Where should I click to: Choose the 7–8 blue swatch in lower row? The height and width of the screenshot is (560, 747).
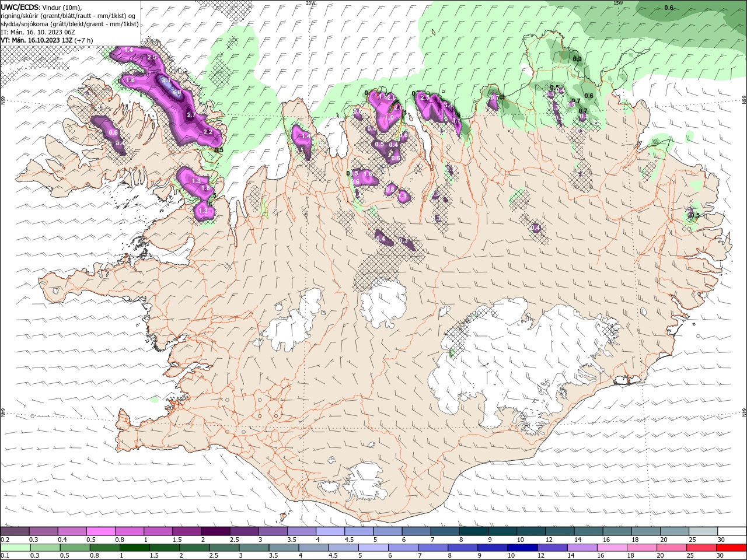(432, 548)
